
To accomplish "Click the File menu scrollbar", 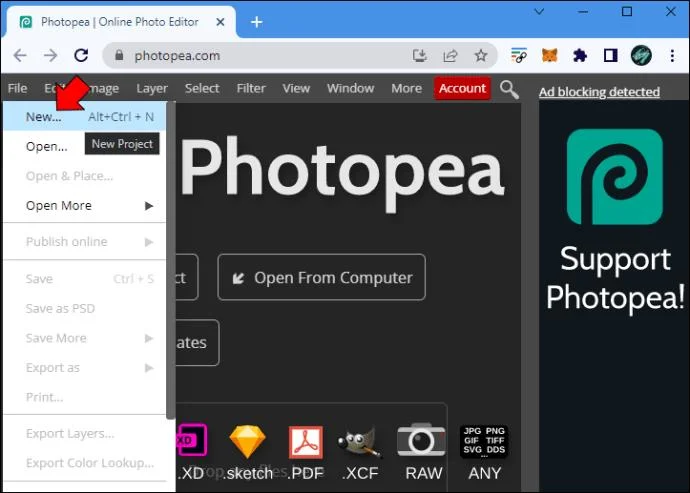I will tap(170, 261).
